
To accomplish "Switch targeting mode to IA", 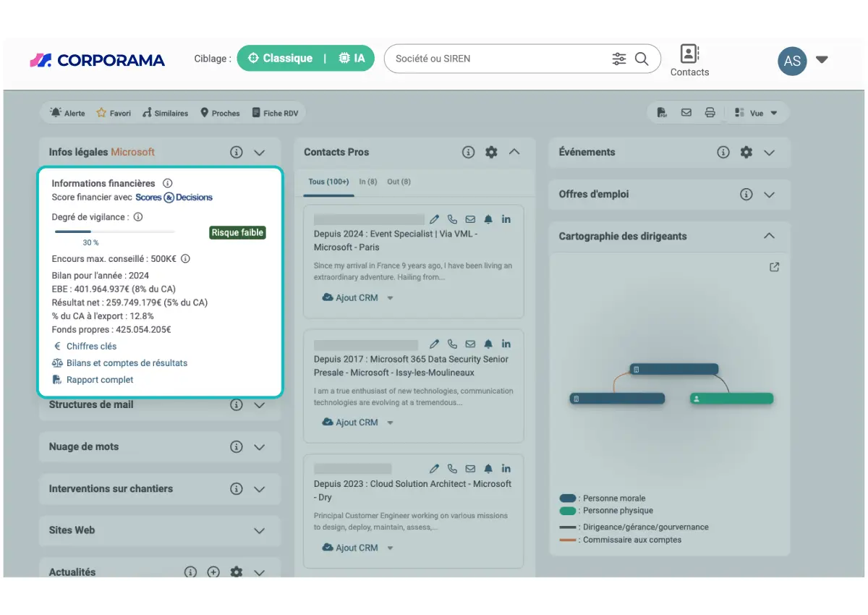I will tap(352, 59).
